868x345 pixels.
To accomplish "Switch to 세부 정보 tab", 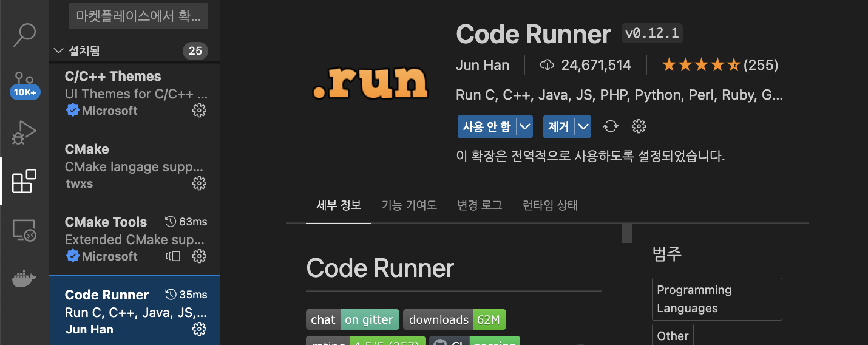I will click(339, 205).
